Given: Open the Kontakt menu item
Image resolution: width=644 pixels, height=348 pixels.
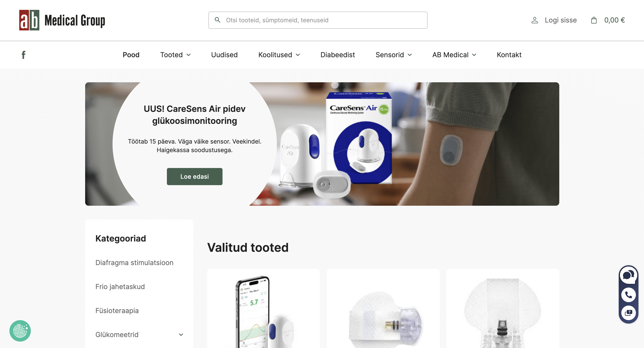Looking at the screenshot, I should (509, 55).
